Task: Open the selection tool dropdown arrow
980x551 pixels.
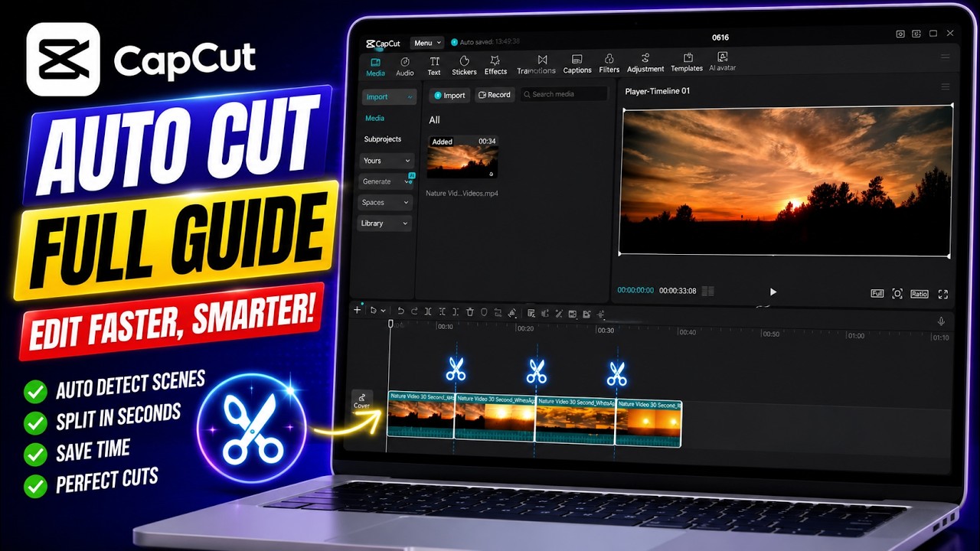Action: pyautogui.click(x=384, y=311)
